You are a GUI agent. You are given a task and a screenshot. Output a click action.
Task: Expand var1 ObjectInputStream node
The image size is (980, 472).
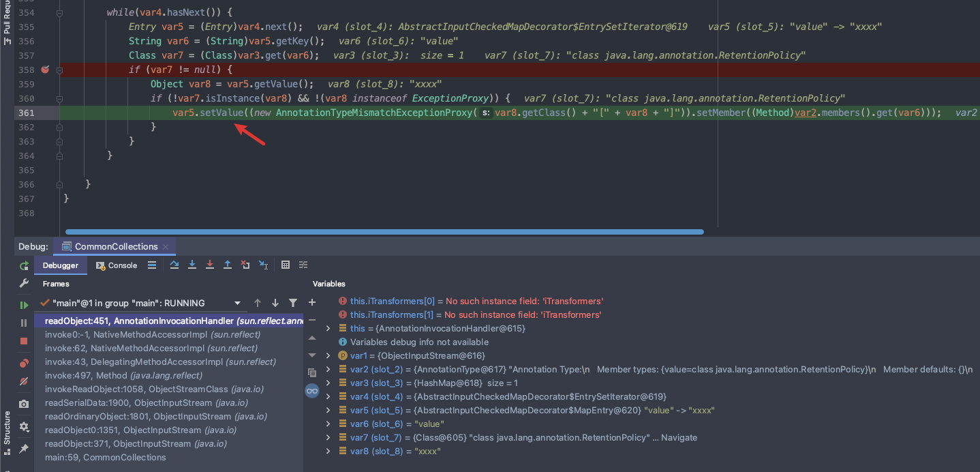[328, 355]
